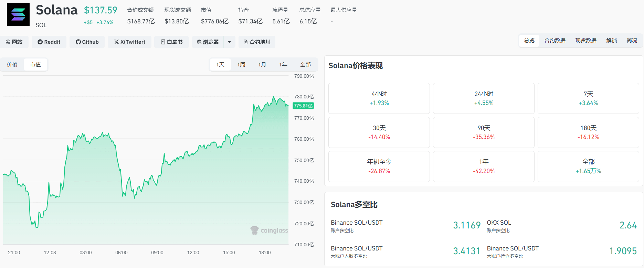This screenshot has width=644, height=268.
Task: Click the 3.1169 Binance 账户多空比 value
Action: pos(467,225)
